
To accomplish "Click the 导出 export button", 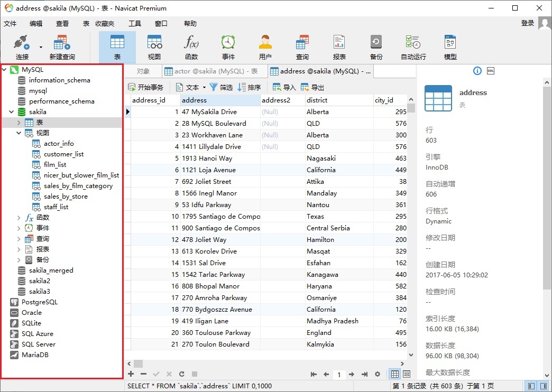I will tap(312, 87).
